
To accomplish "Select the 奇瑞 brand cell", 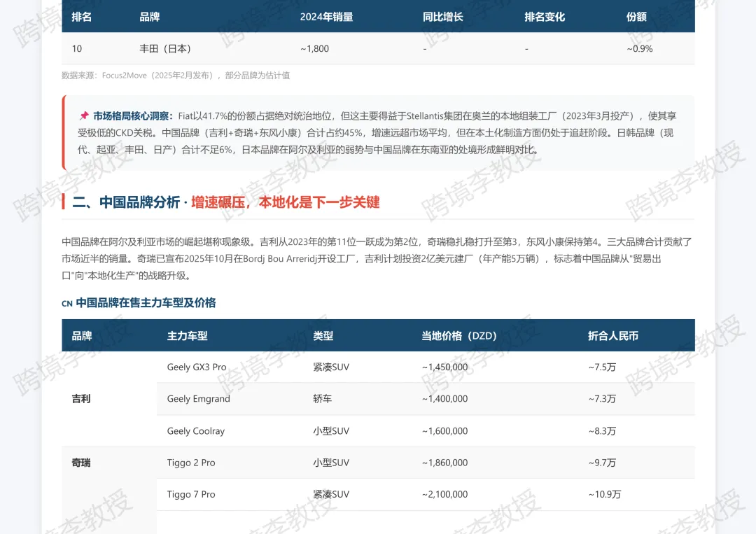I will [81, 463].
